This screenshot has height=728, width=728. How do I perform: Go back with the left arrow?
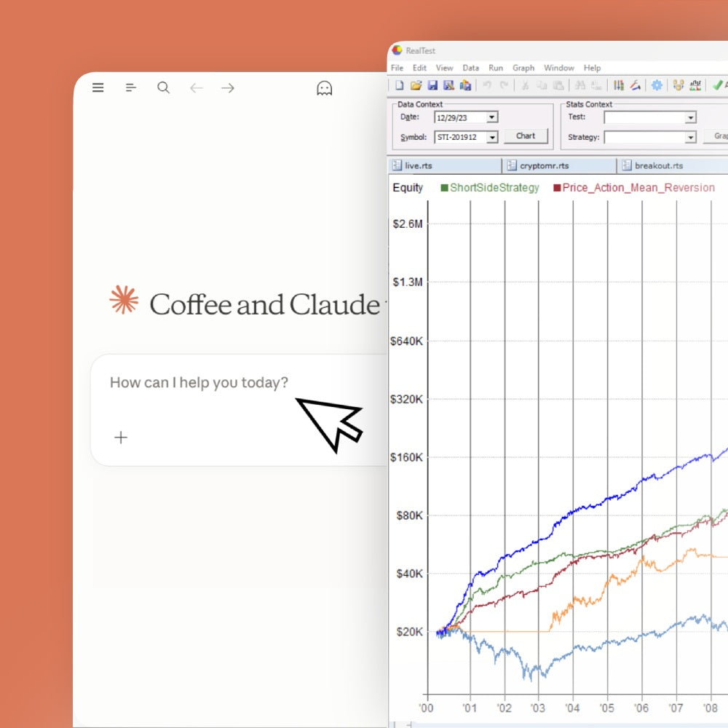[197, 88]
